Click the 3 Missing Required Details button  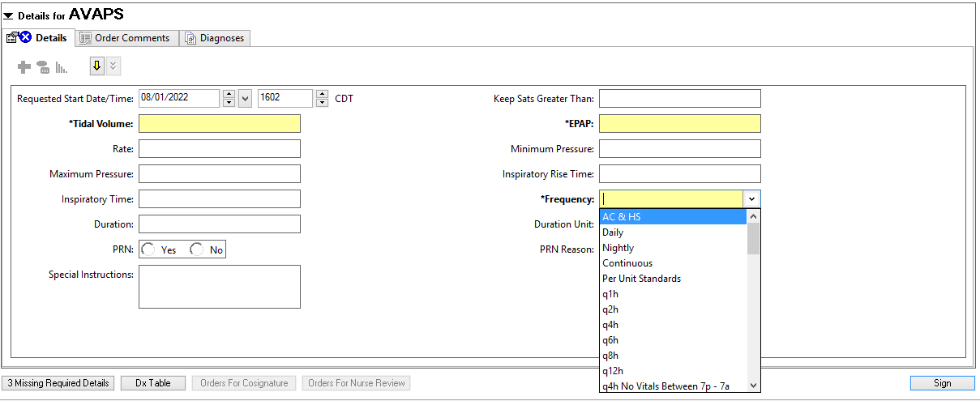click(58, 383)
